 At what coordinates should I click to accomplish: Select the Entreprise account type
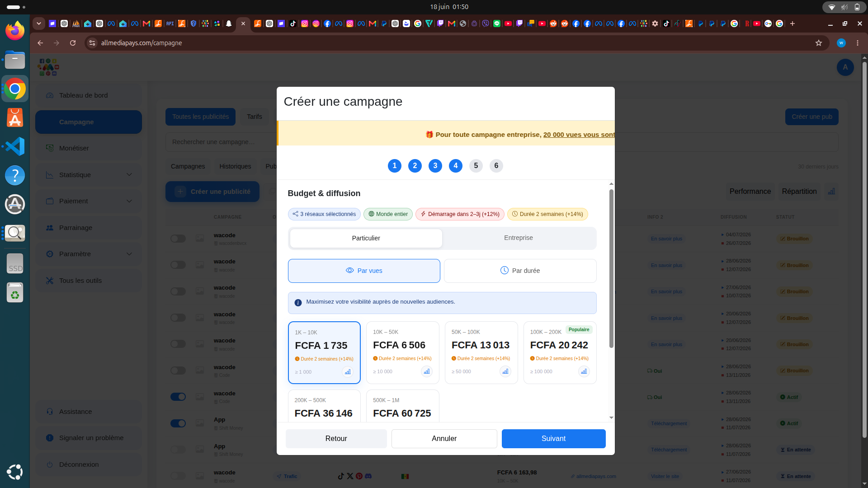(519, 238)
